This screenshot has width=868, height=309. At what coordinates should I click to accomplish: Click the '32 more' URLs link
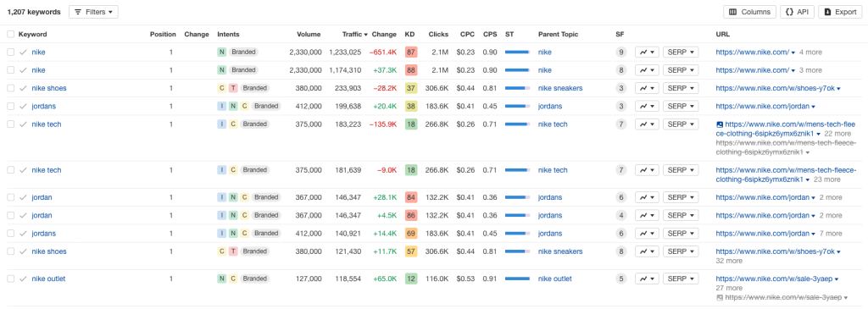pos(729,261)
